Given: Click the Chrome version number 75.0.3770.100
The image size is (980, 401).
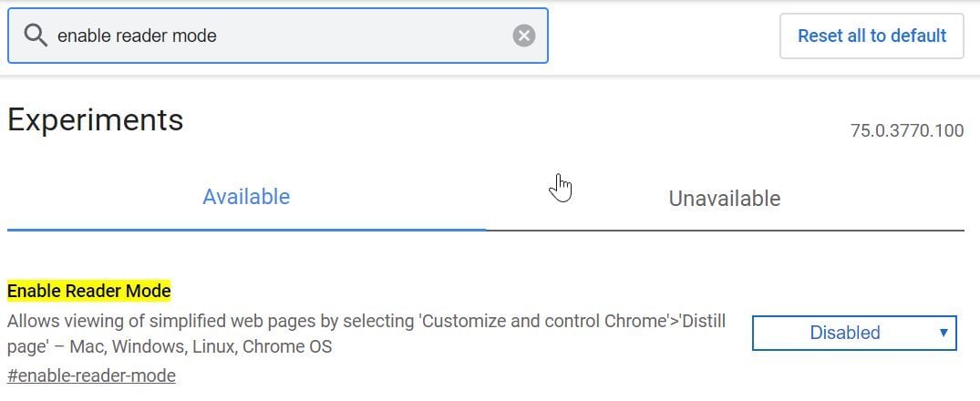Looking at the screenshot, I should [x=907, y=131].
